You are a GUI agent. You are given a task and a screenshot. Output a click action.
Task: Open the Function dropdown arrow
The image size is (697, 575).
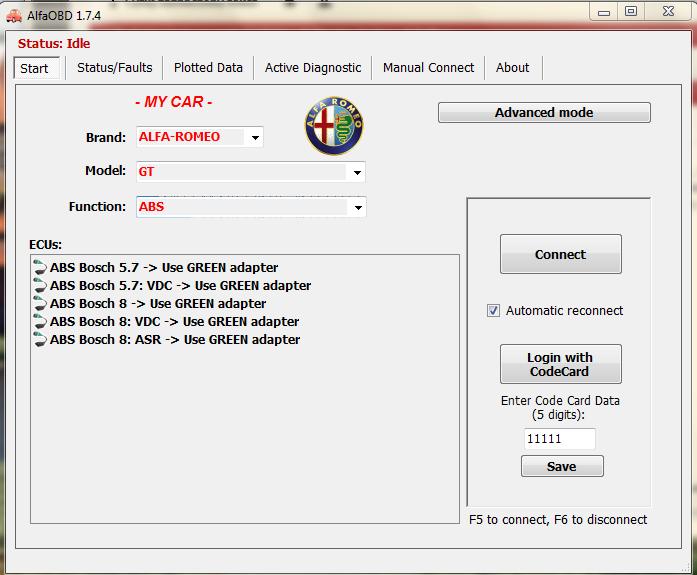358,208
